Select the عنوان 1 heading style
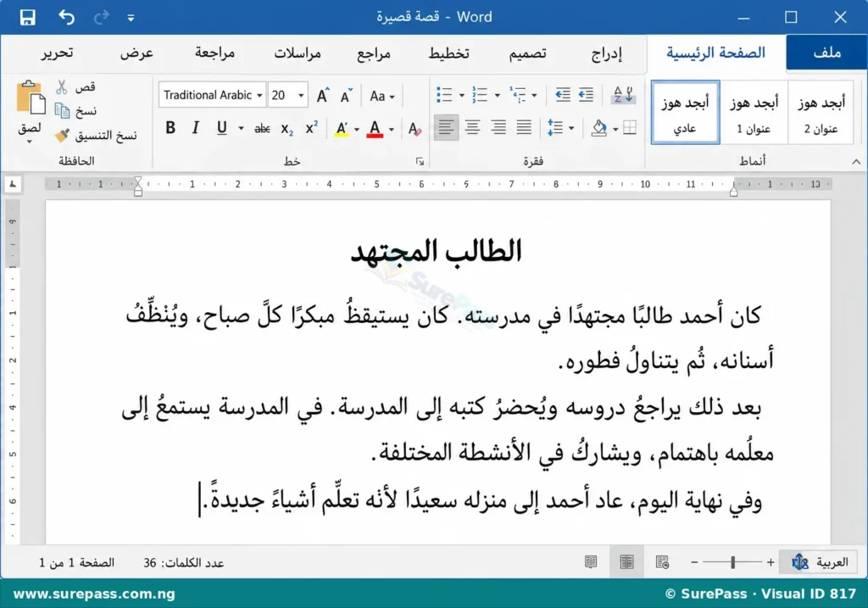 coord(754,113)
